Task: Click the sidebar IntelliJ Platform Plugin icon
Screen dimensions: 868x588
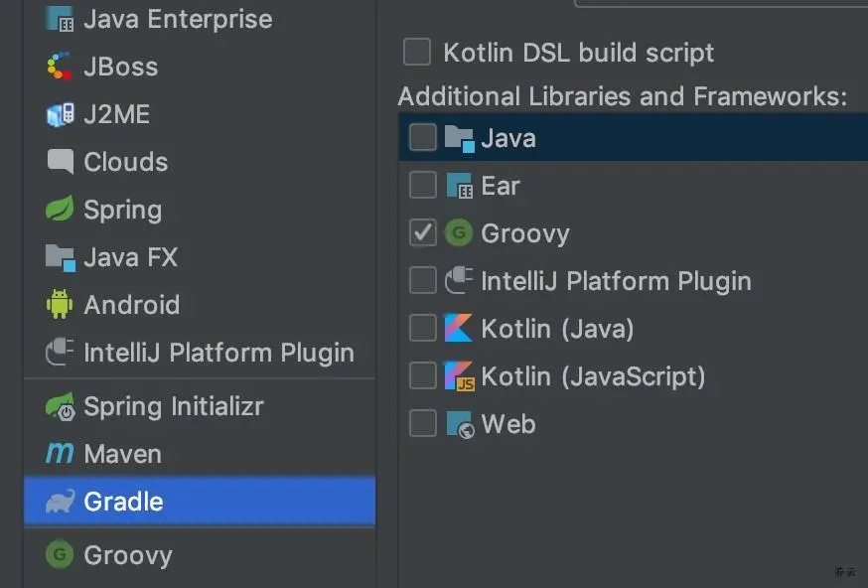Action: point(60,353)
